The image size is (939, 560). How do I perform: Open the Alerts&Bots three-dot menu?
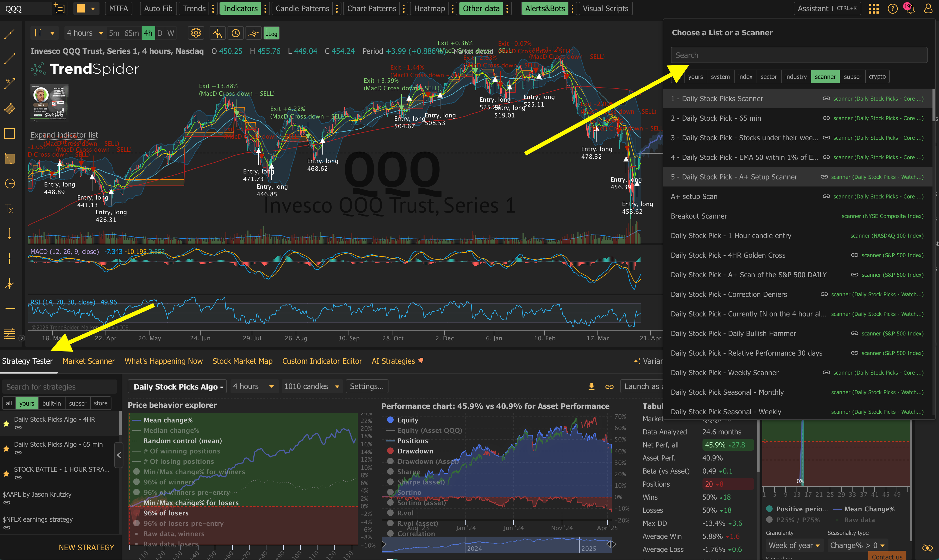[573, 9]
